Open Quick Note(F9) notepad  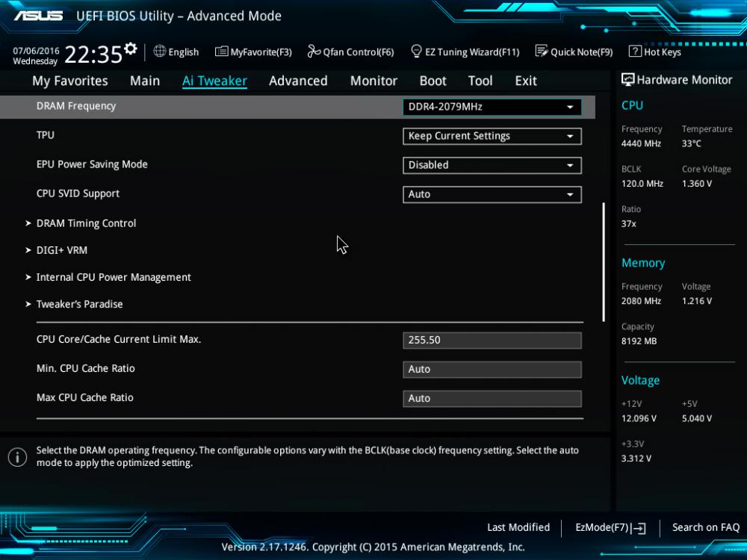coord(574,52)
